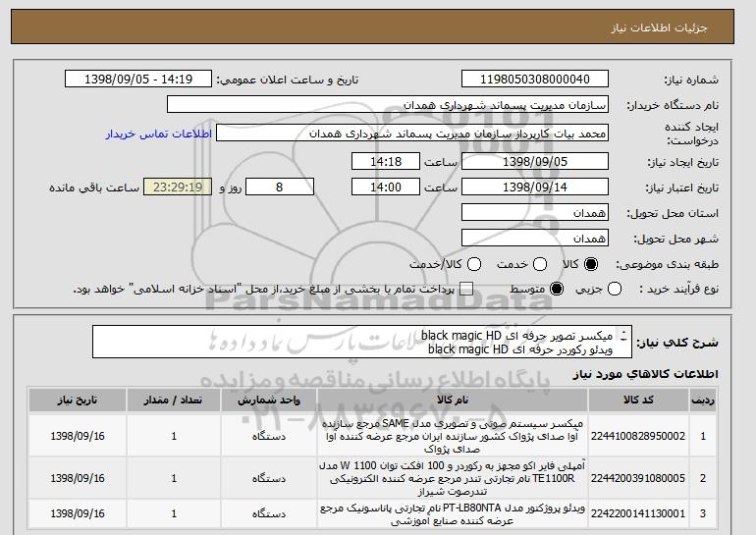Screen dimensions: 756x535
Task: Click the واحد شمارش column header
Action: (269, 401)
